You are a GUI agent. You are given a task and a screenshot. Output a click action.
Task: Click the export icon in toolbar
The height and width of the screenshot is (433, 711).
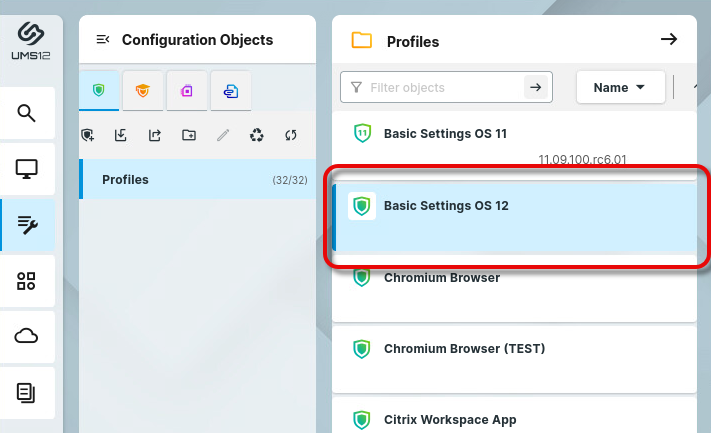(x=155, y=135)
